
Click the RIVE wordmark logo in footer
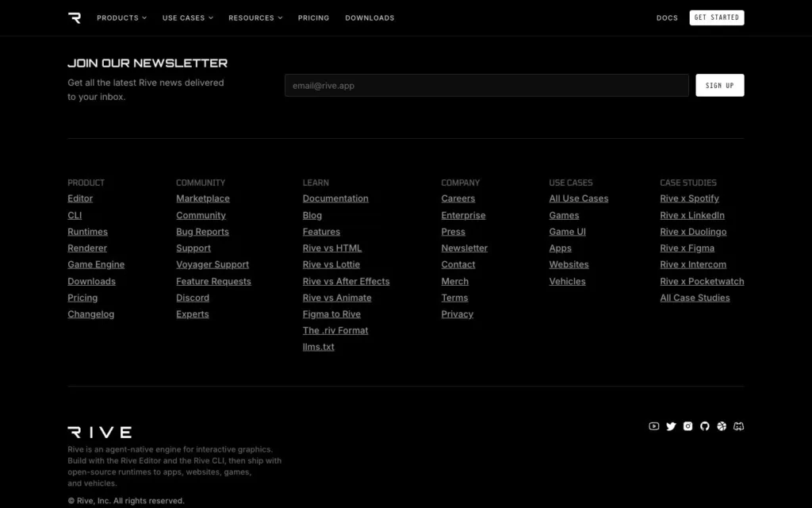(x=99, y=433)
